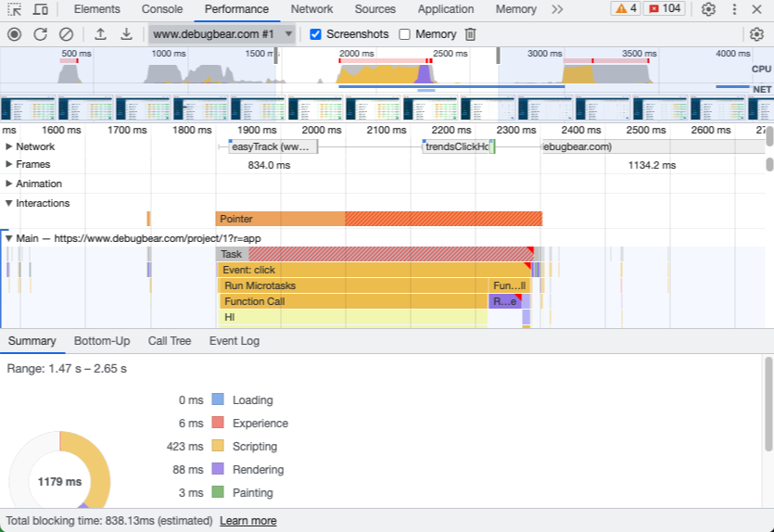Click the record button in Performance toolbar
The image size is (774, 532).
click(14, 34)
